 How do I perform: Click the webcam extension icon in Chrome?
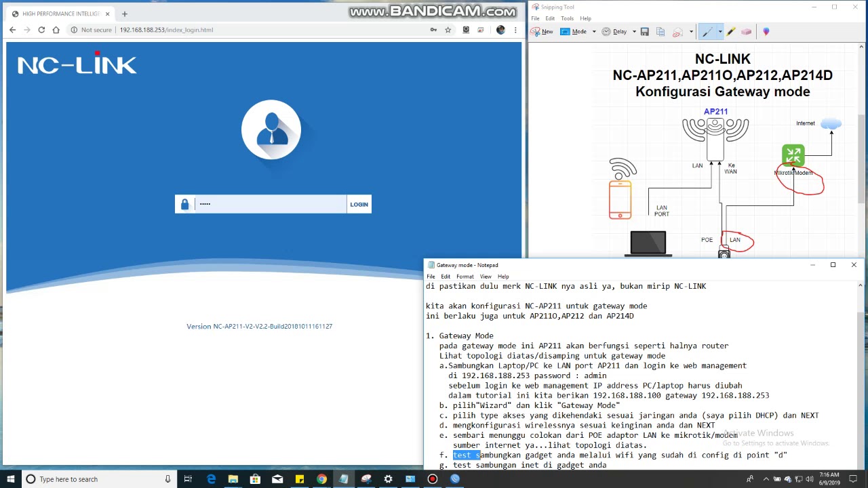[466, 30]
